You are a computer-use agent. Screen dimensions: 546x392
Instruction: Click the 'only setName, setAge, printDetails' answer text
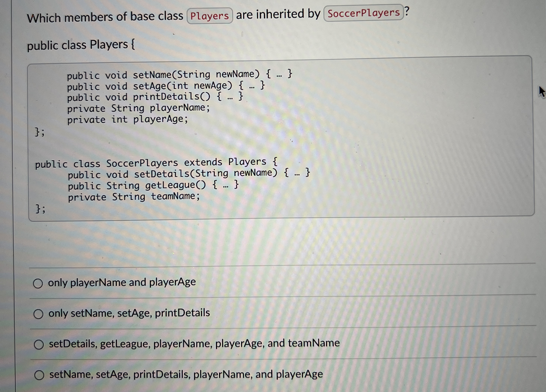pyautogui.click(x=129, y=313)
